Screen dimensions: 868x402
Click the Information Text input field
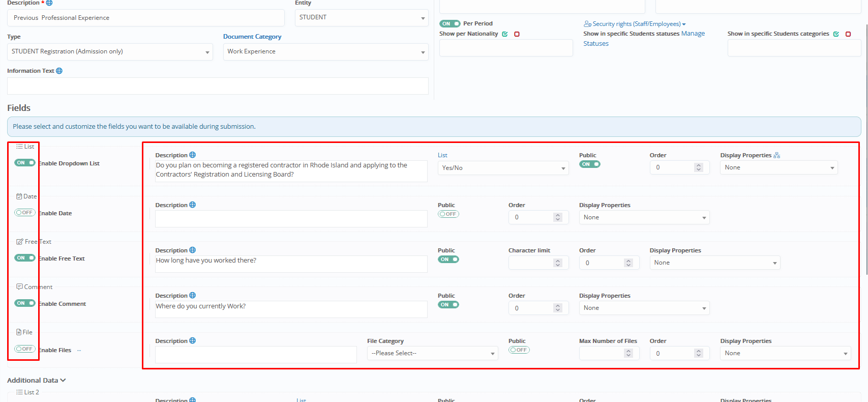(x=218, y=86)
